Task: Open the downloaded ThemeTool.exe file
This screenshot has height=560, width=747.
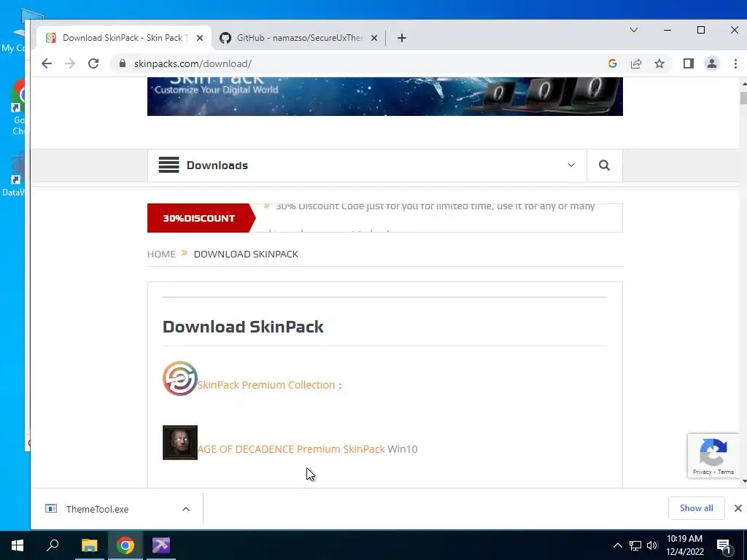Action: point(97,509)
